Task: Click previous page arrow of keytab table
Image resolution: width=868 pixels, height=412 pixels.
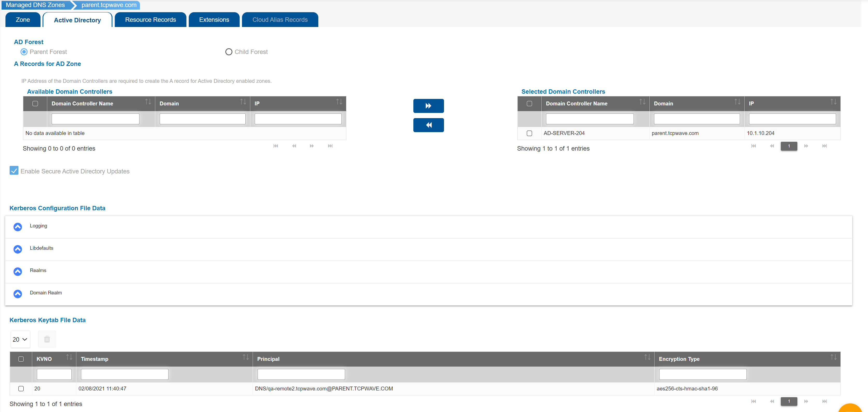Action: coord(772,401)
